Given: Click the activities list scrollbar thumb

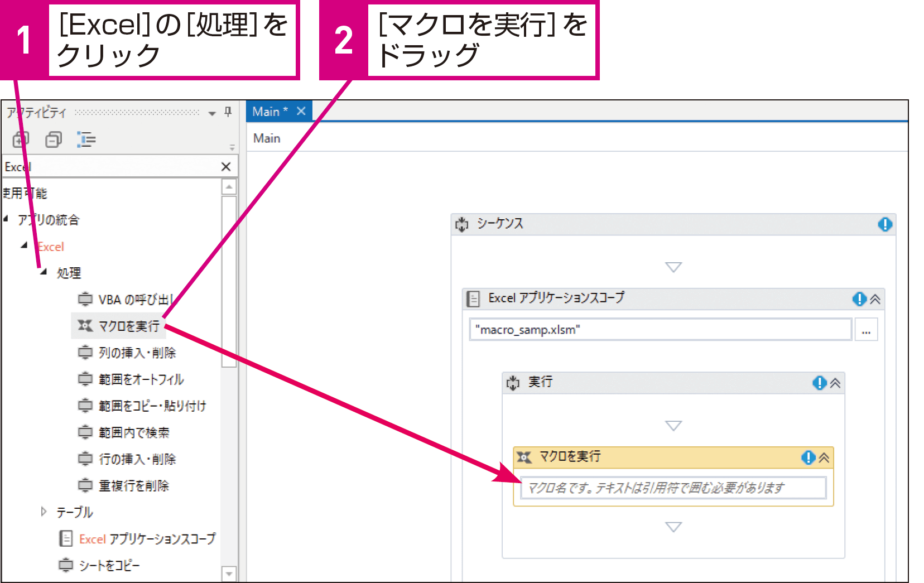Looking at the screenshot, I should click(x=229, y=281).
